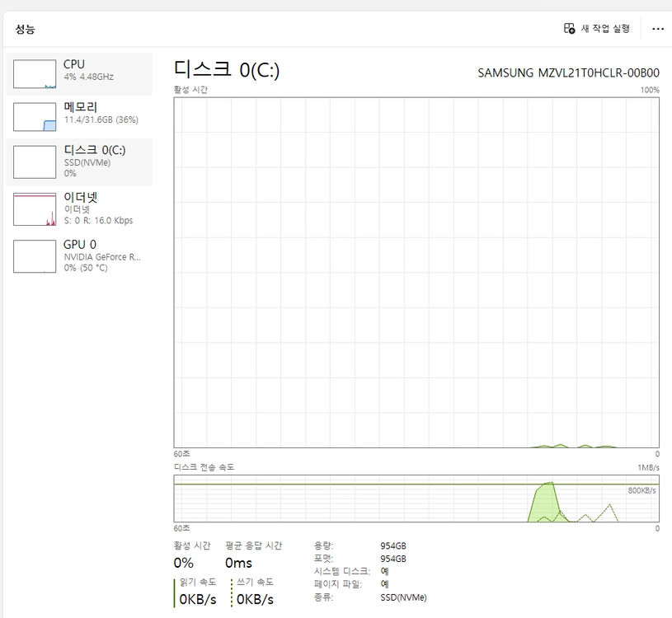Click the 0ms average response time value
The height and width of the screenshot is (618, 672).
pos(239,563)
